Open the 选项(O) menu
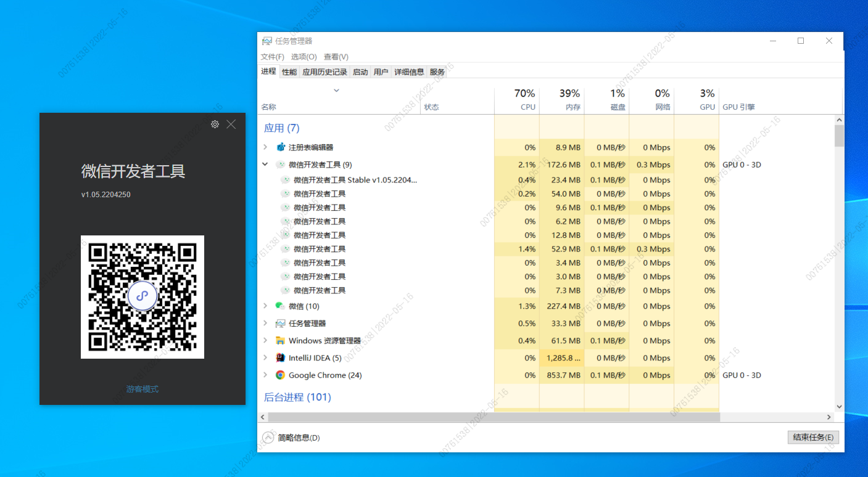This screenshot has height=477, width=868. pyautogui.click(x=304, y=57)
